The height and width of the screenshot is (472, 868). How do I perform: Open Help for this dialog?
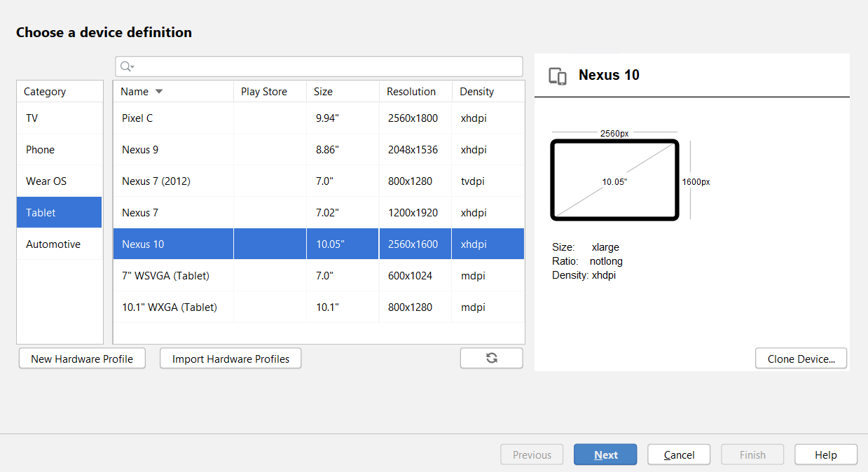(826, 454)
